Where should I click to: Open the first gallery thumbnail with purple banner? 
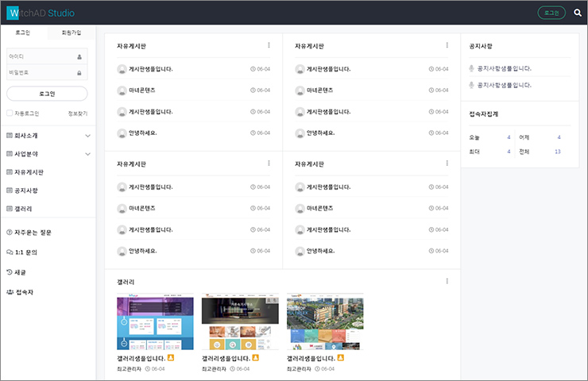(155, 321)
